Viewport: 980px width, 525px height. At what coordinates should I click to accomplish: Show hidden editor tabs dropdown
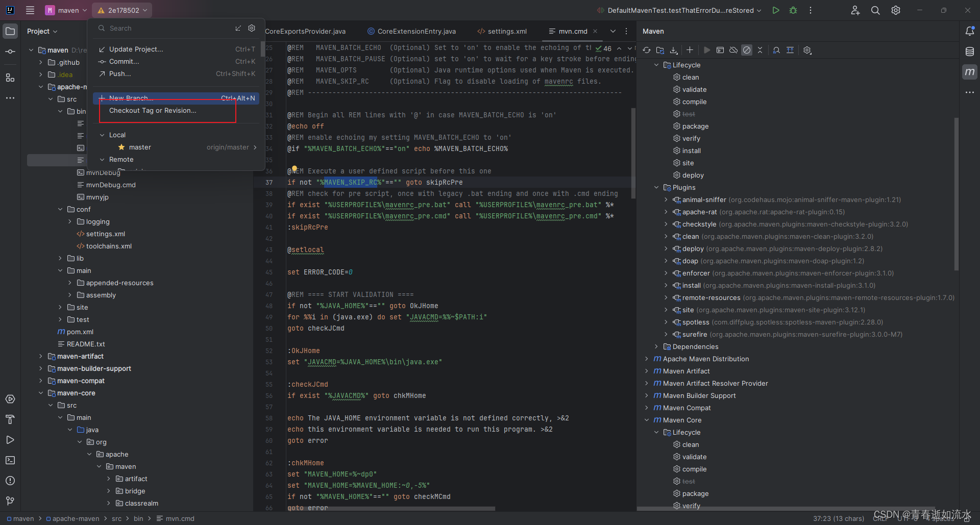coord(613,31)
